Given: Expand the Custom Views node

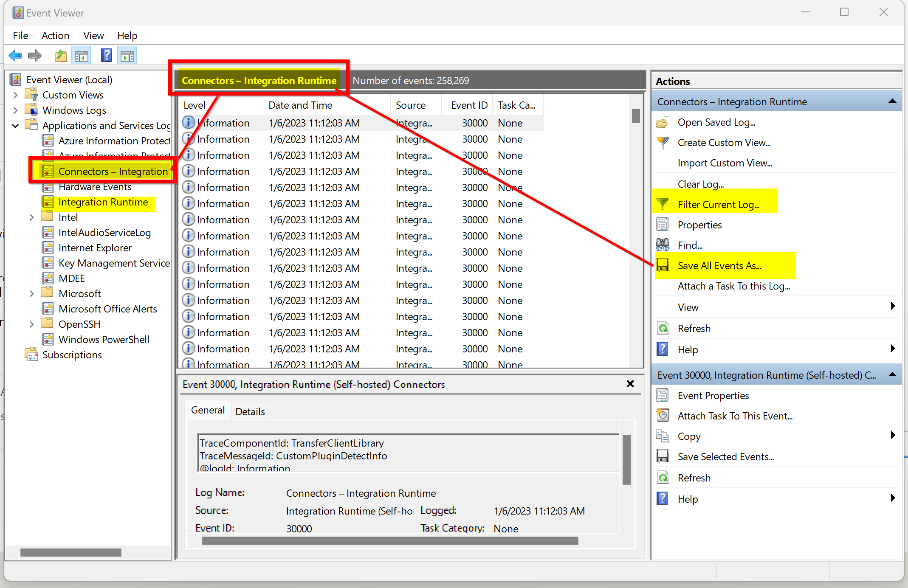Looking at the screenshot, I should (x=16, y=95).
